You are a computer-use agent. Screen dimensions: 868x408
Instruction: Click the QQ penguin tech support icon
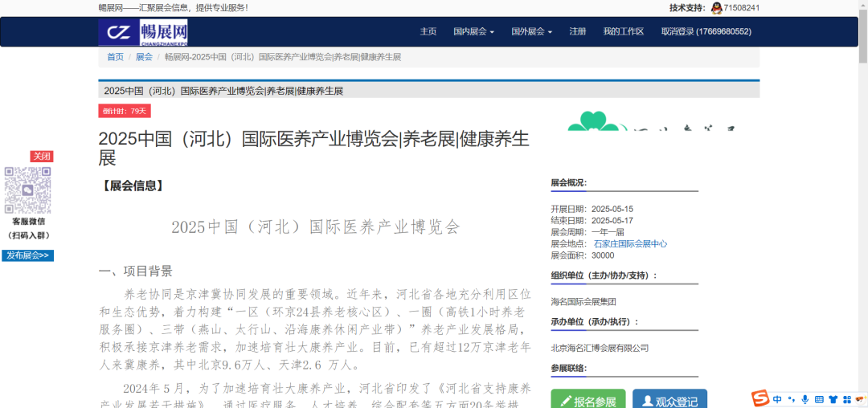coord(716,8)
